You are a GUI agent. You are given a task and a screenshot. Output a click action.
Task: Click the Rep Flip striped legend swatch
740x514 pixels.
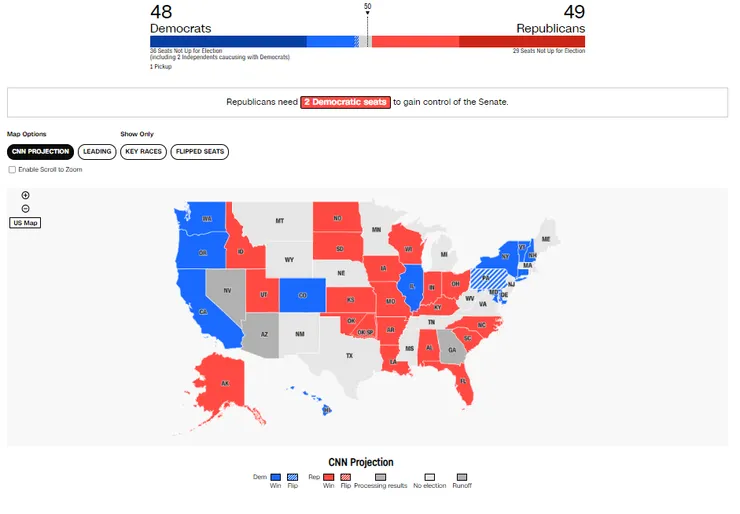345,477
